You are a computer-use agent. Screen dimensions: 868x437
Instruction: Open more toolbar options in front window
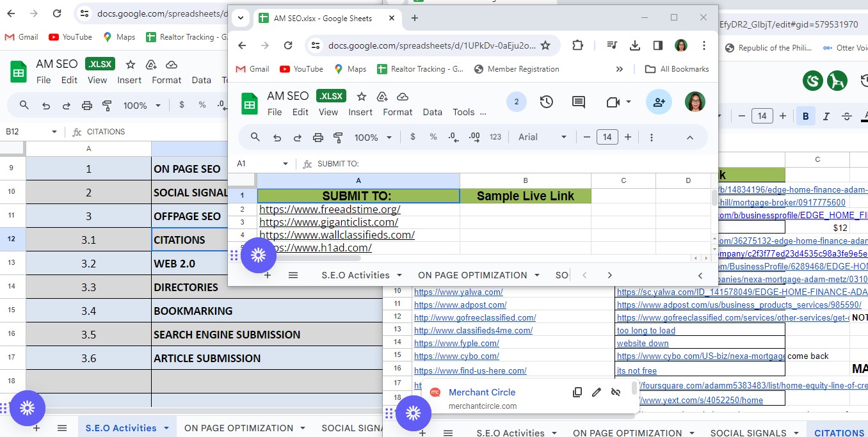pyautogui.click(x=651, y=137)
